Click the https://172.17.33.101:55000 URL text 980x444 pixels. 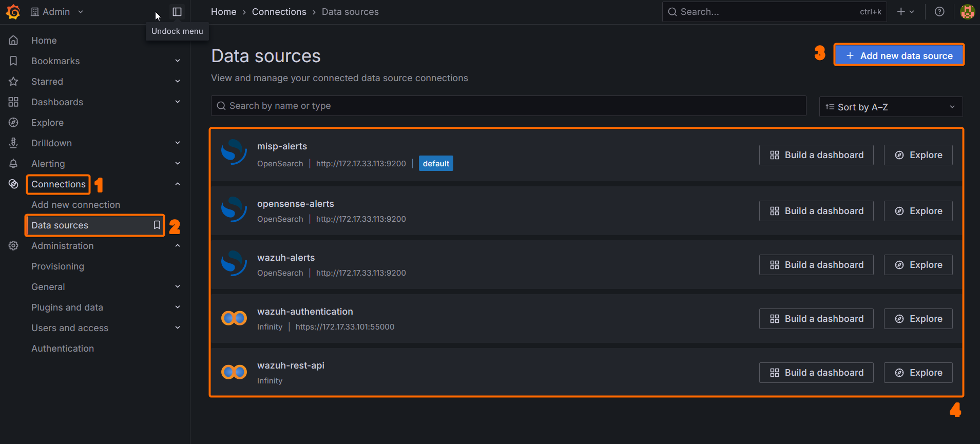coord(345,327)
